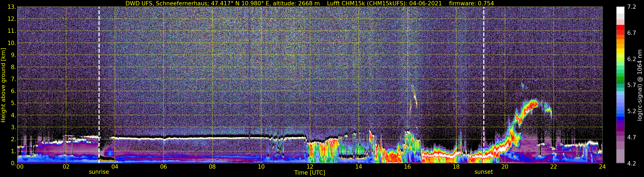Click the colorbar tick value '4.2'
The width and height of the screenshot is (644, 177).
tap(632, 163)
